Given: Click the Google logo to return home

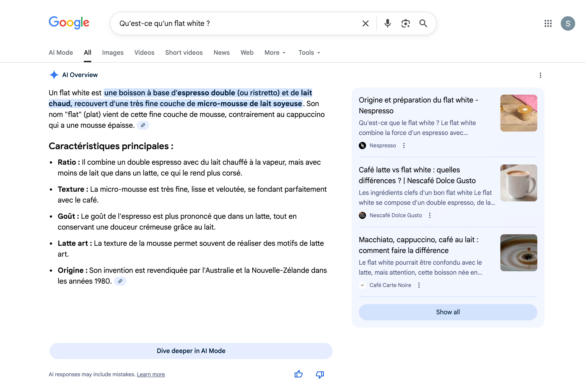Looking at the screenshot, I should tap(69, 23).
